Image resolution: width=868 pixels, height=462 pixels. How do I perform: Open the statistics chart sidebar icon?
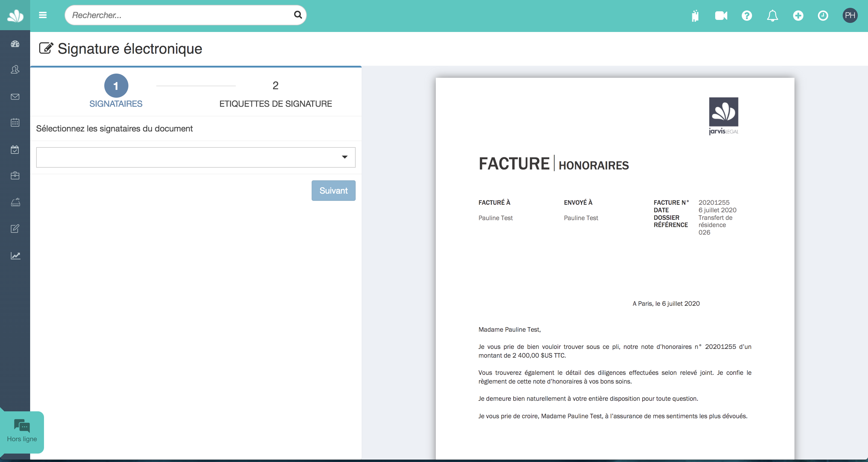15,256
